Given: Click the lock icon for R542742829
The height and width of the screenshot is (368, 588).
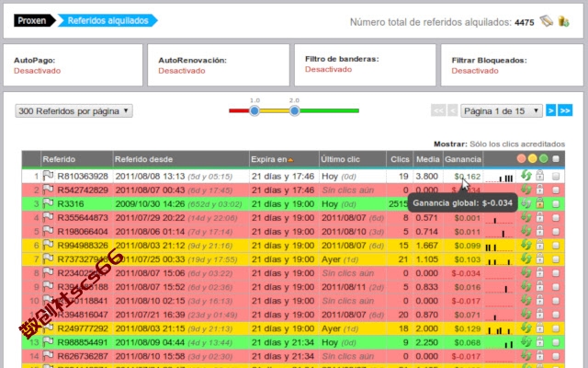Looking at the screenshot, I should (x=539, y=190).
